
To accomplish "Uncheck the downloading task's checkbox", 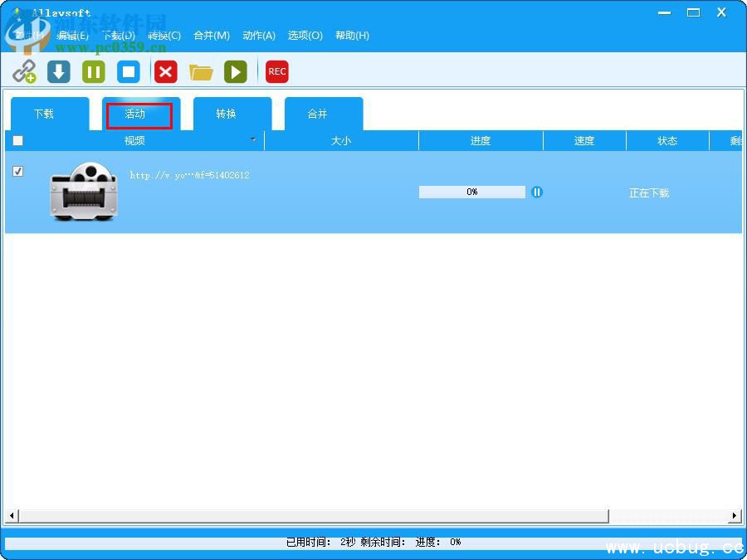I will 18,171.
